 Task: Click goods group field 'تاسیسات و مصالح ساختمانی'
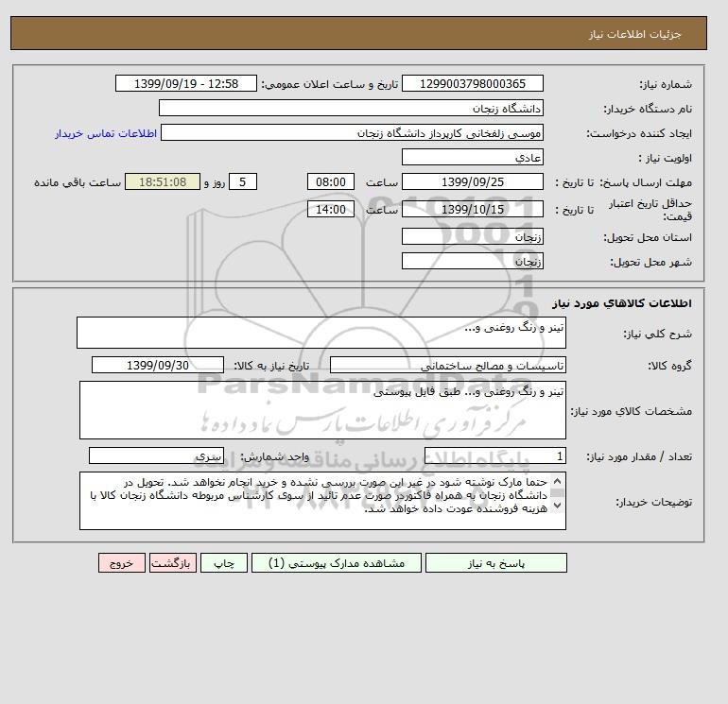(x=448, y=365)
